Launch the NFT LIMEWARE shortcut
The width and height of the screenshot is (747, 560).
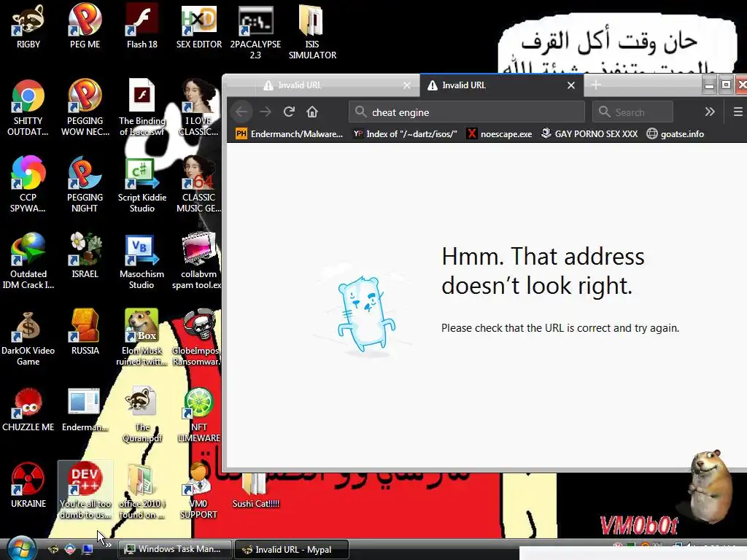pyautogui.click(x=198, y=415)
